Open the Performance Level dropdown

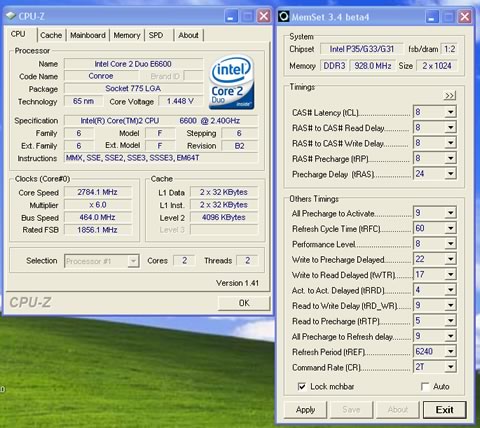(450, 244)
